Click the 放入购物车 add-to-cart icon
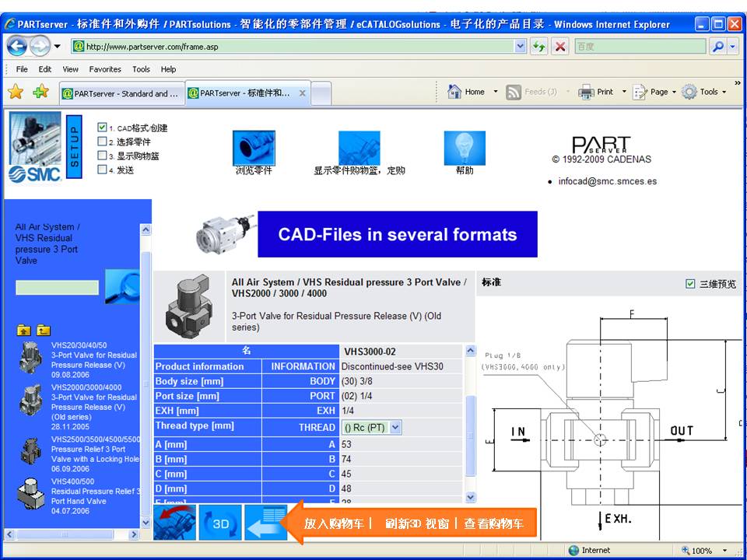The height and width of the screenshot is (560, 747). (x=174, y=523)
